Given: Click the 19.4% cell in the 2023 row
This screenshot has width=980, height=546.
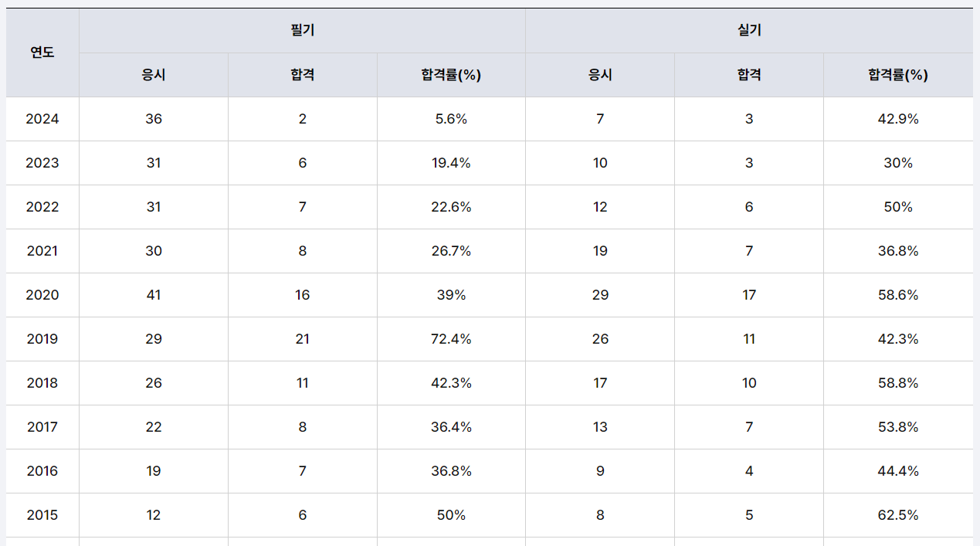Looking at the screenshot, I should pyautogui.click(x=451, y=163).
